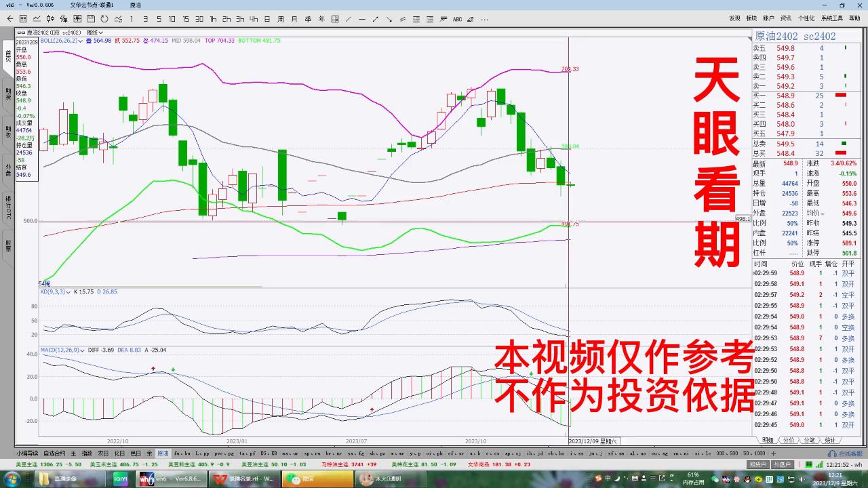Set chart period to 5 minutes

tap(159, 19)
